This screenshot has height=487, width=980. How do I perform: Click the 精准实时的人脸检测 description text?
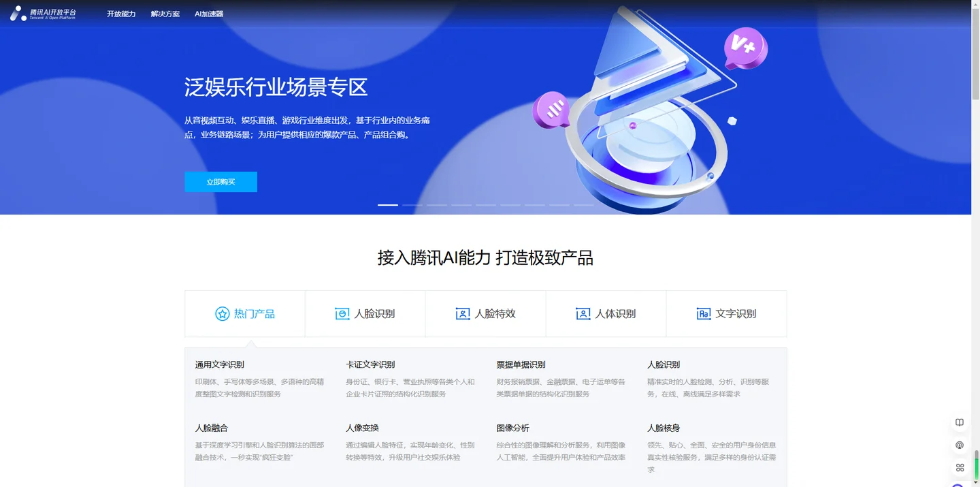coord(708,388)
